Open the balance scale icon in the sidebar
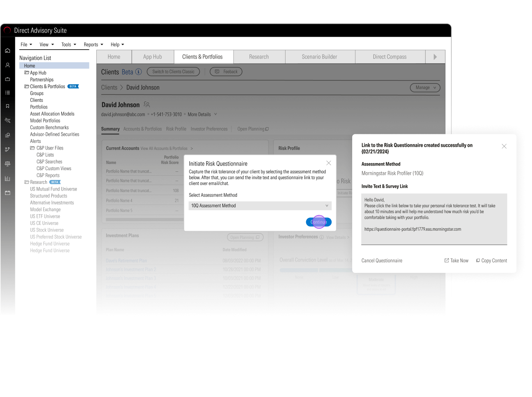 click(7, 164)
